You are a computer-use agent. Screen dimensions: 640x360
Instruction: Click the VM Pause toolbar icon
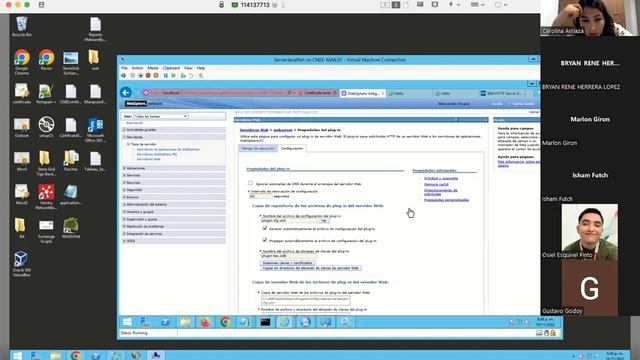pyautogui.click(x=165, y=76)
